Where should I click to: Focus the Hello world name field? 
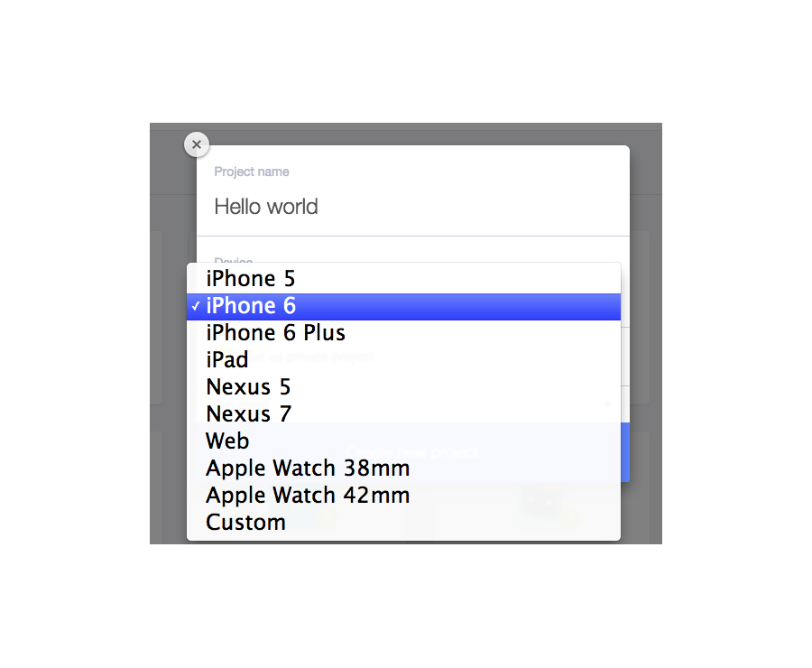[412, 207]
